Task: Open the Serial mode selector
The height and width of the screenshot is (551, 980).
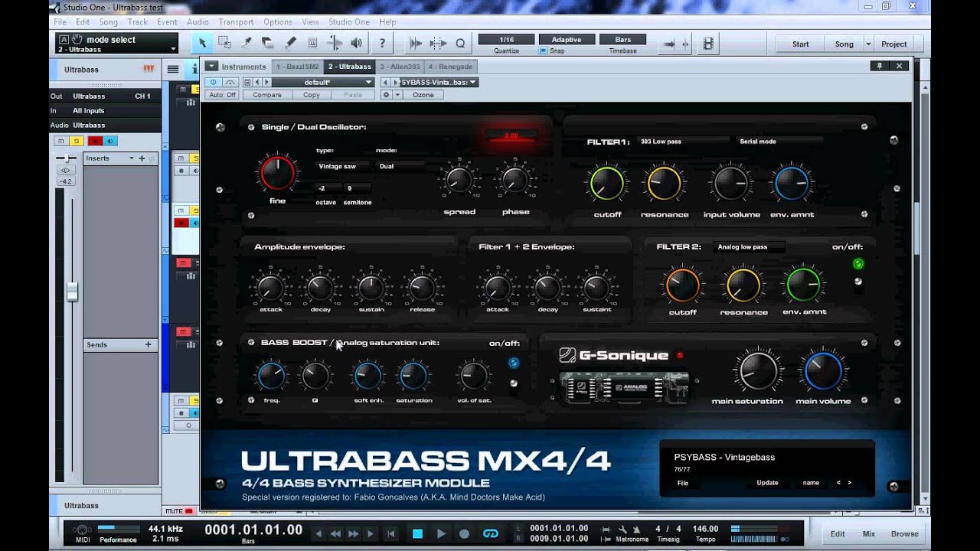Action: point(780,142)
